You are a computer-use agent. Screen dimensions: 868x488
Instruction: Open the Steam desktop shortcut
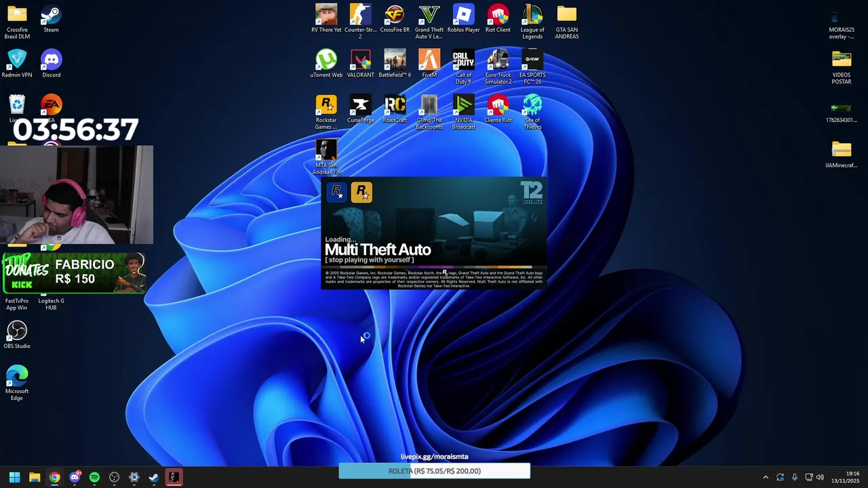[51, 18]
